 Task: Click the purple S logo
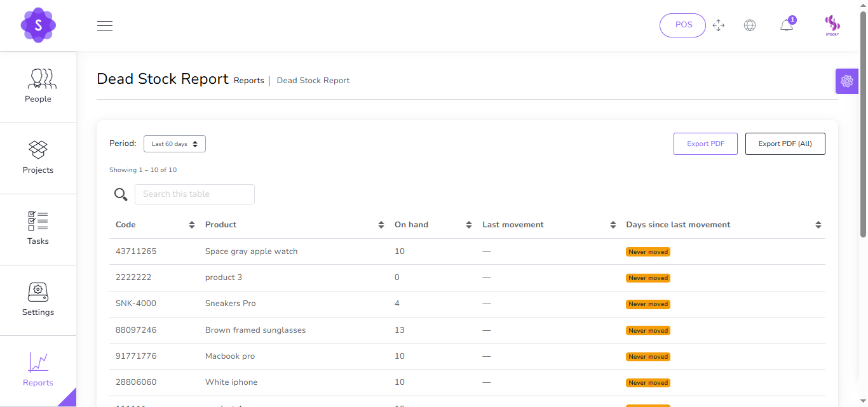click(x=38, y=25)
